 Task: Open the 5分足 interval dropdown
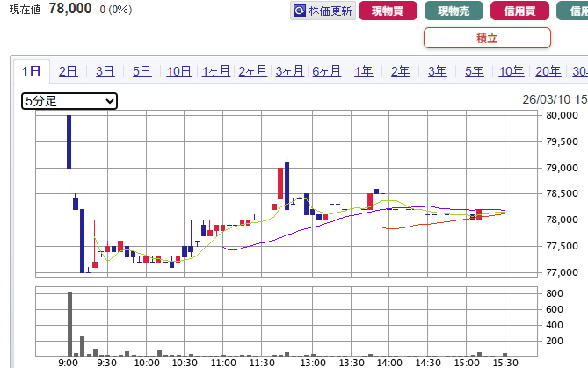69,101
